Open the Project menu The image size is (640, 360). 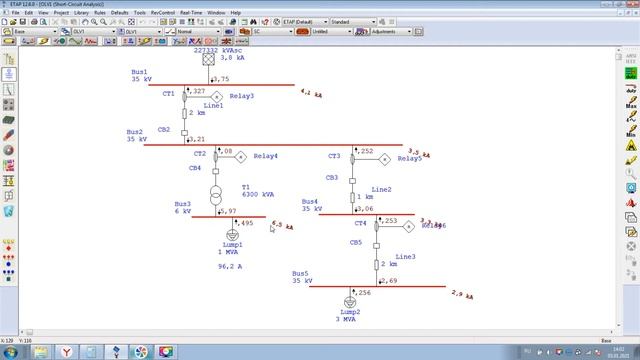click(x=61, y=13)
